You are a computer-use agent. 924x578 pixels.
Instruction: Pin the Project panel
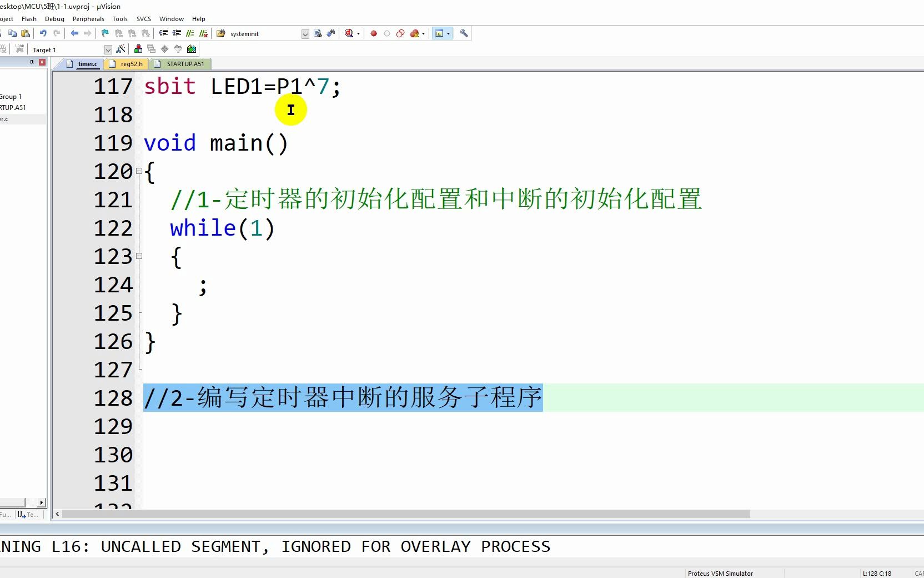click(x=32, y=62)
